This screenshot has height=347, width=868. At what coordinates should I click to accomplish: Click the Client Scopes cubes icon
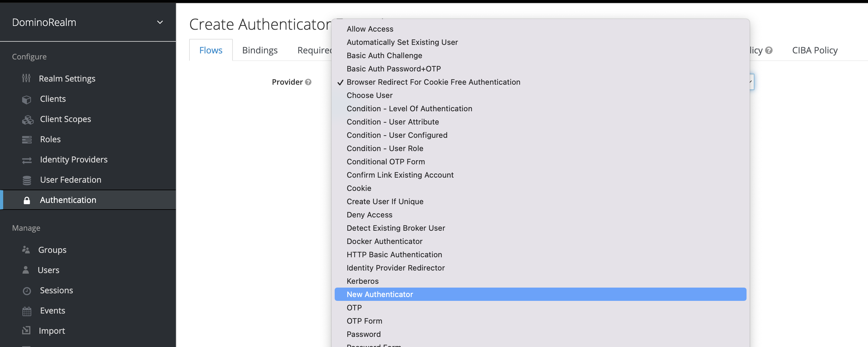28,119
